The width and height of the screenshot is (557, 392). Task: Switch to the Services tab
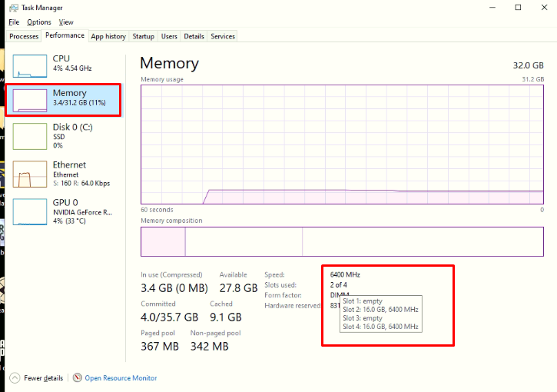click(223, 36)
